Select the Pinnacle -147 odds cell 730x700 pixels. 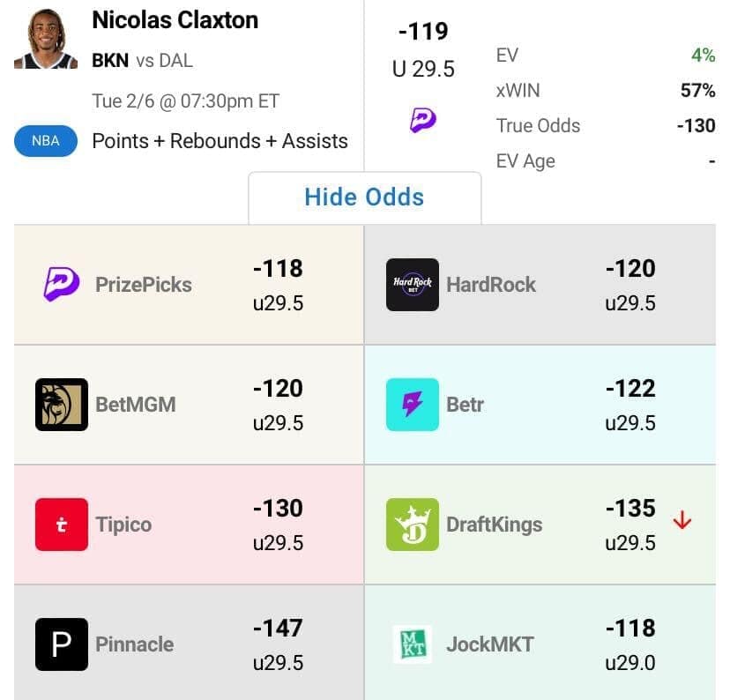tap(278, 644)
